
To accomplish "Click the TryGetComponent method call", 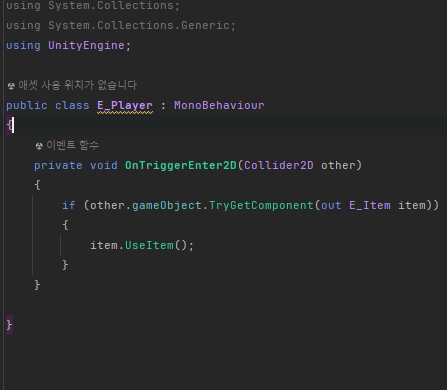I will (261, 206).
